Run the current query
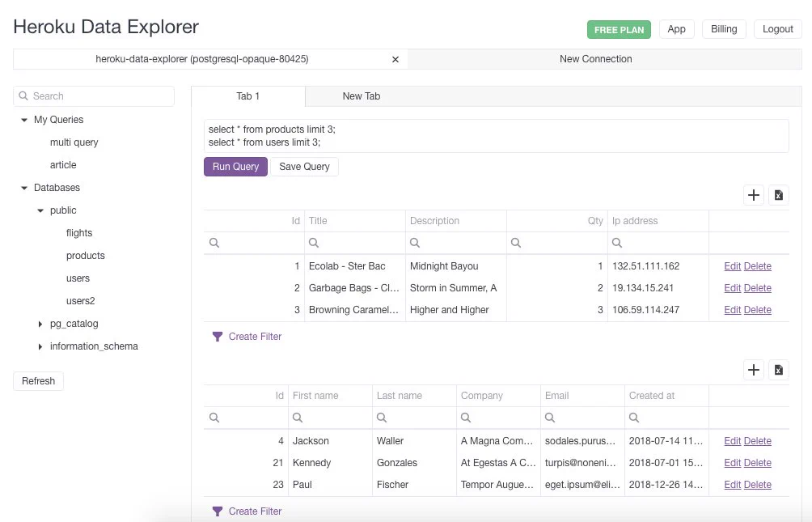Image resolution: width=812 pixels, height=522 pixels. pyautogui.click(x=235, y=167)
